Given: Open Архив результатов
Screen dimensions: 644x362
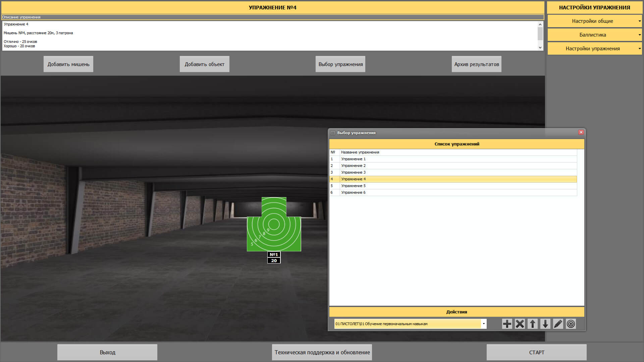Looking at the screenshot, I should pos(476,64).
